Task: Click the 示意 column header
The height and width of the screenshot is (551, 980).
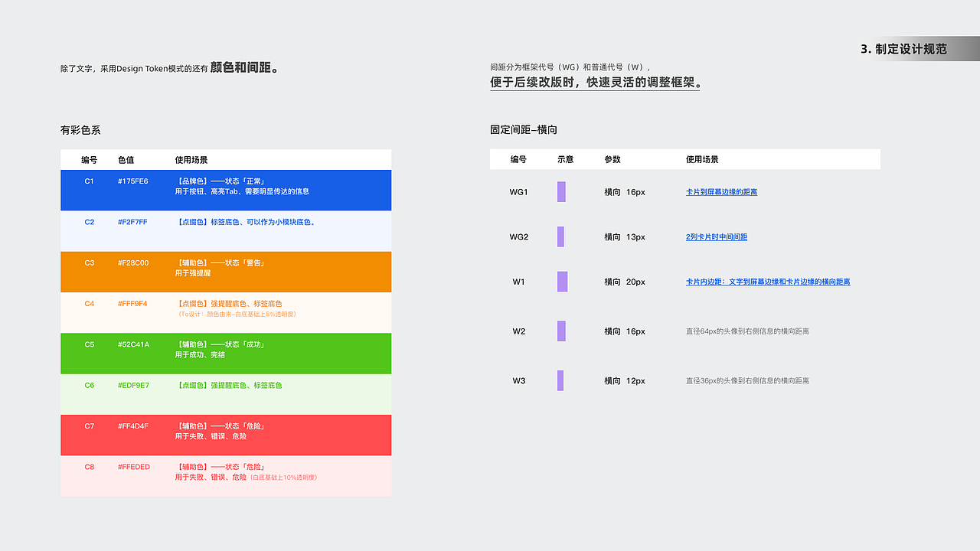Action: (x=566, y=159)
